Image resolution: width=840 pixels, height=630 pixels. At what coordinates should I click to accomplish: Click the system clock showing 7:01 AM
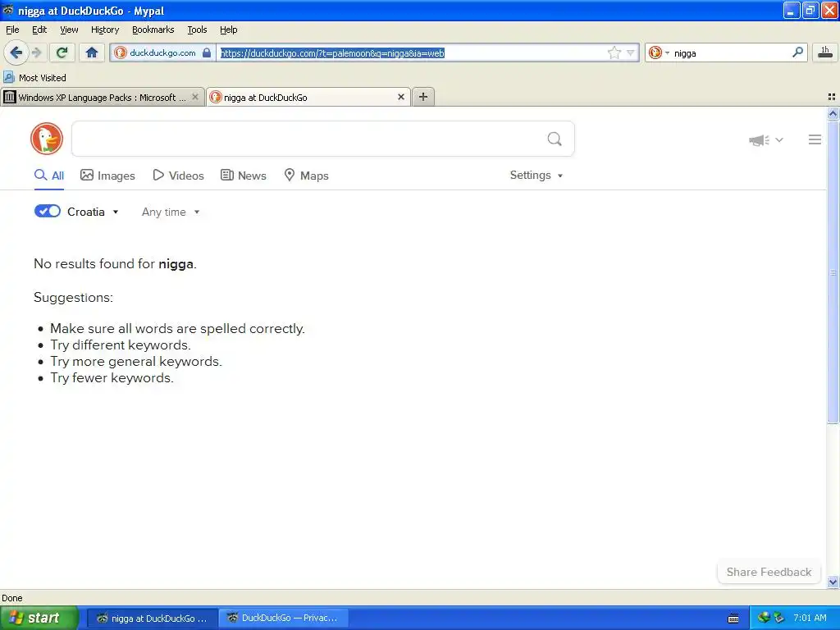(810, 618)
